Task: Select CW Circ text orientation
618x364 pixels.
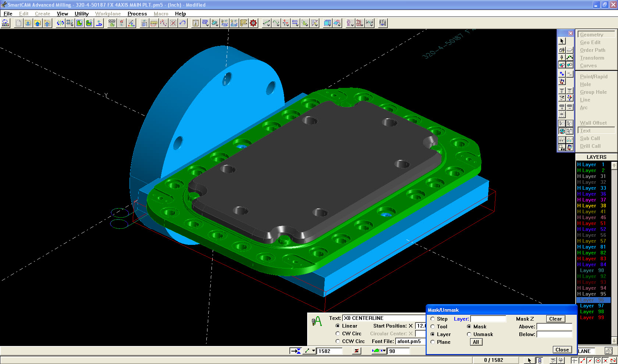Action: 338,333
